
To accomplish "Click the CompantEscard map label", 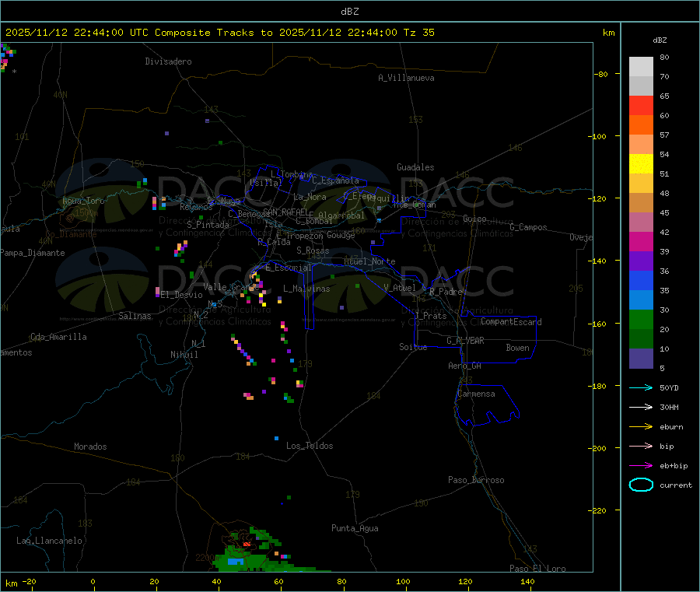I will point(511,321).
